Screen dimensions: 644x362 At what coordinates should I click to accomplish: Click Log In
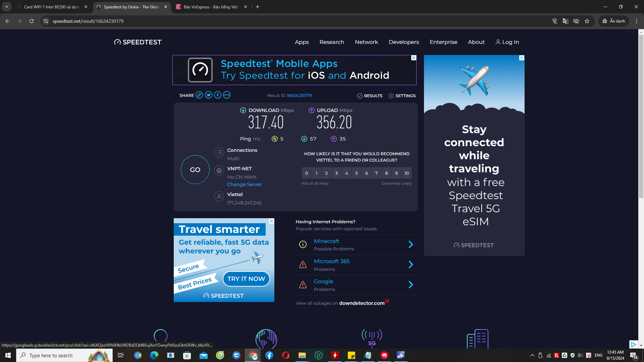pos(507,42)
